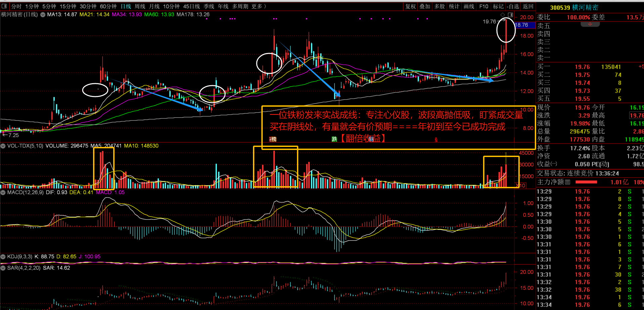Open the 横河精密 (日线) indicator dropdown arrow
Screen dimensions: 644x310
pyautogui.click(x=43, y=15)
